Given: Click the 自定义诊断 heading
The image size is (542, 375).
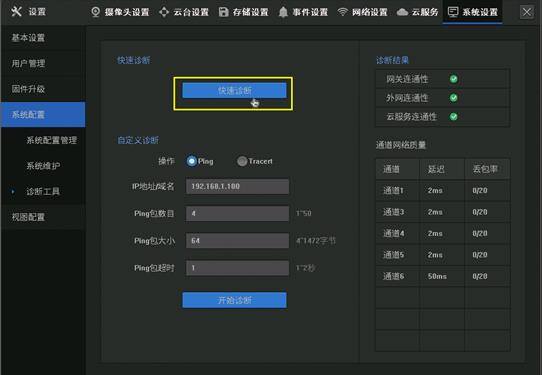Looking at the screenshot, I should click(x=138, y=140).
